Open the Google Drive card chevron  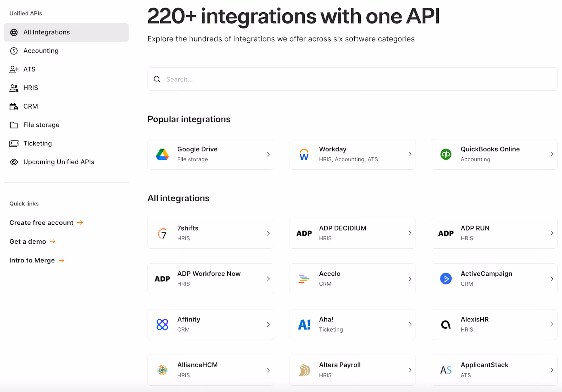pos(268,154)
